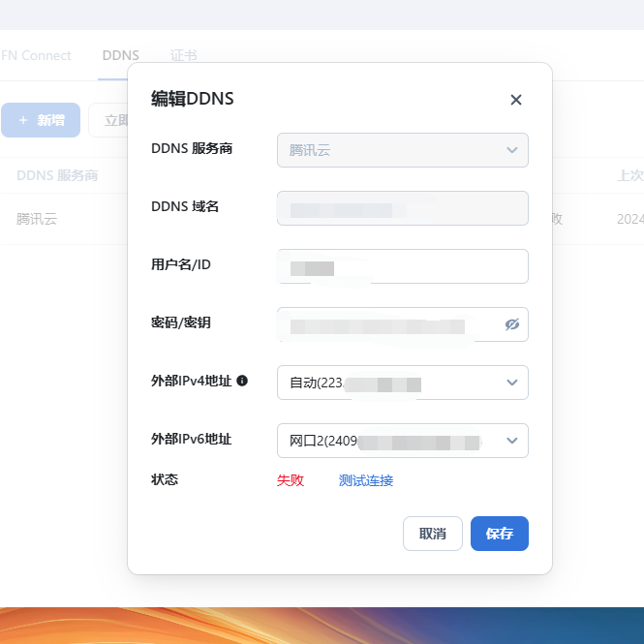The width and height of the screenshot is (644, 644).
Task: Click the partially hidden 立即 button
Action: (111, 120)
